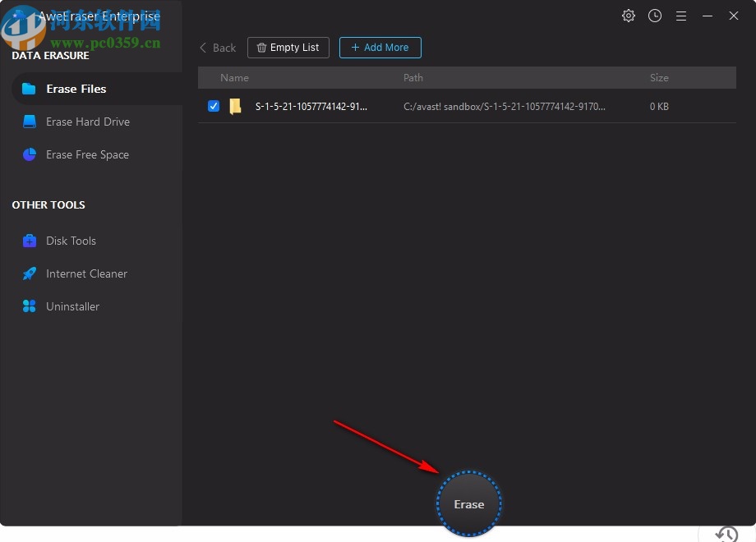Click the yellow folder icon in the file row
756x542 pixels.
pos(235,107)
